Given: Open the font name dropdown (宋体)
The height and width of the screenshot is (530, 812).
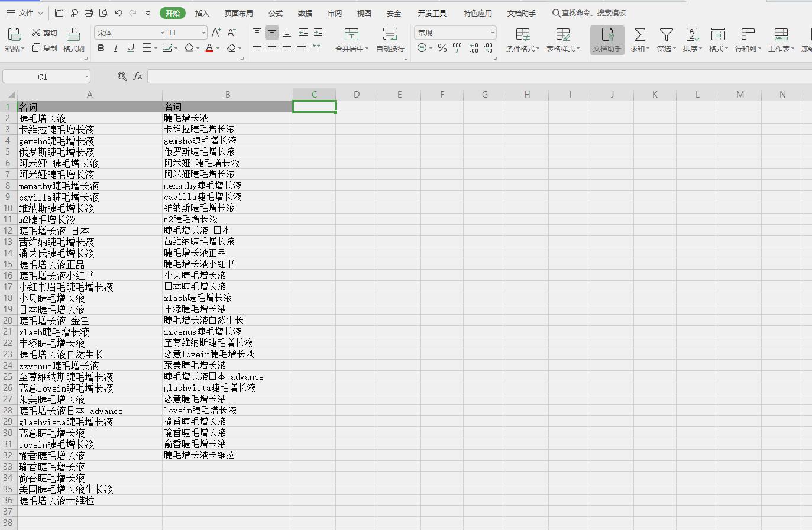Looking at the screenshot, I should click(162, 33).
